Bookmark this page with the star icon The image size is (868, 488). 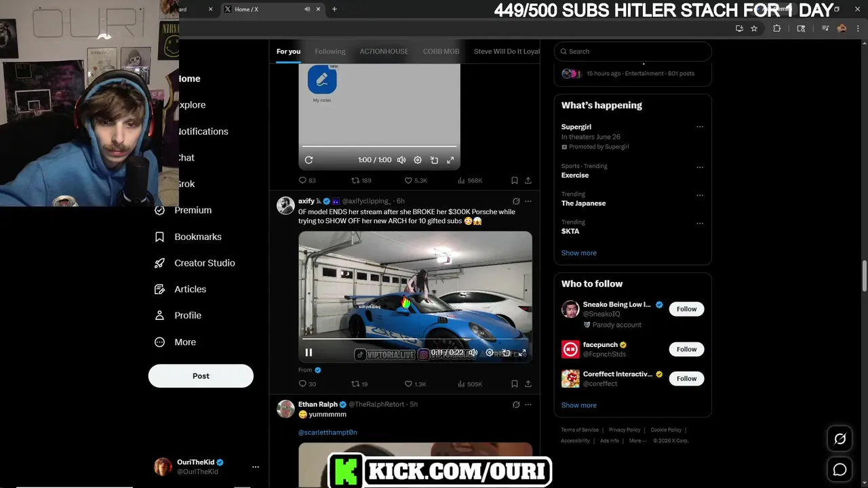pos(754,28)
